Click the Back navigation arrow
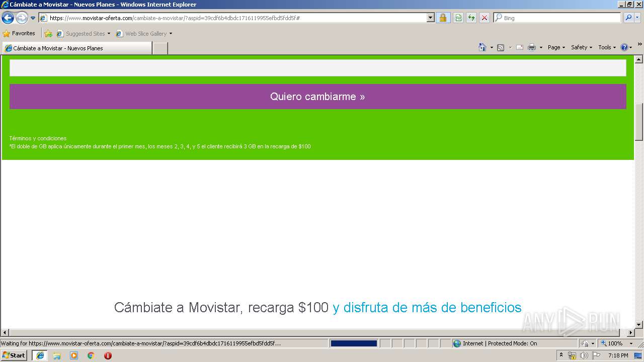 coord(8,18)
